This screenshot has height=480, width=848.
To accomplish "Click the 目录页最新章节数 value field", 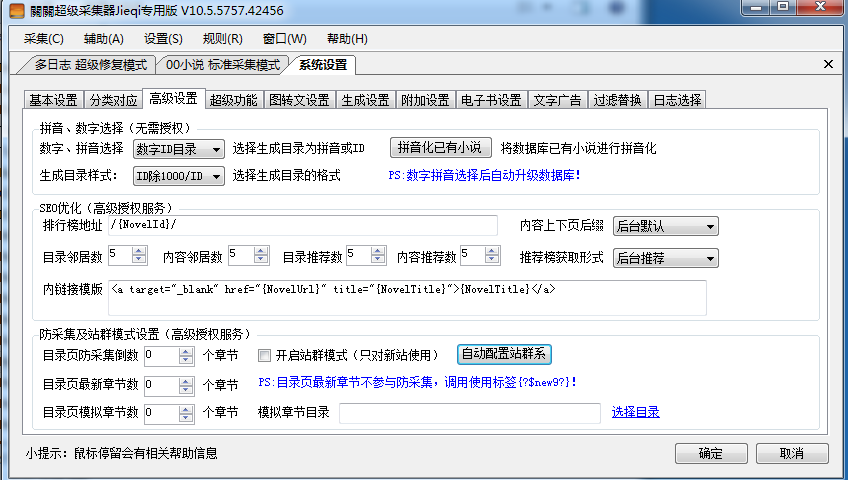I will [161, 385].
